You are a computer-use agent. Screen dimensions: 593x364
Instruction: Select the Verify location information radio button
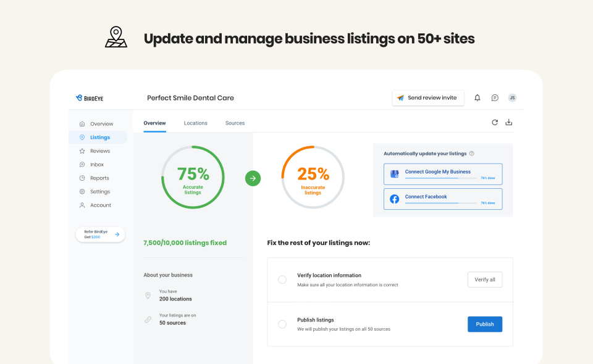tap(282, 279)
